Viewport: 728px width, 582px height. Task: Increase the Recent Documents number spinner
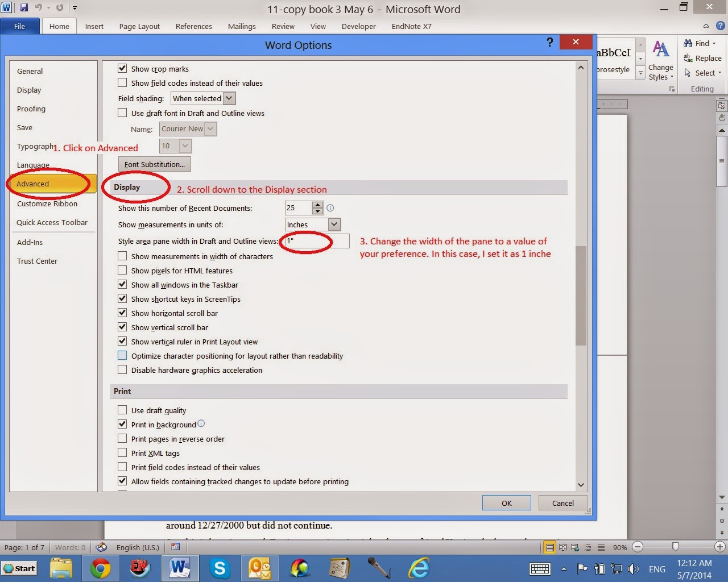pyautogui.click(x=318, y=205)
